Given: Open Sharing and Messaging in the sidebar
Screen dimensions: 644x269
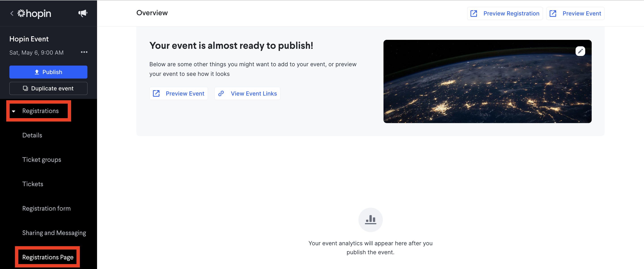Looking at the screenshot, I should [54, 233].
